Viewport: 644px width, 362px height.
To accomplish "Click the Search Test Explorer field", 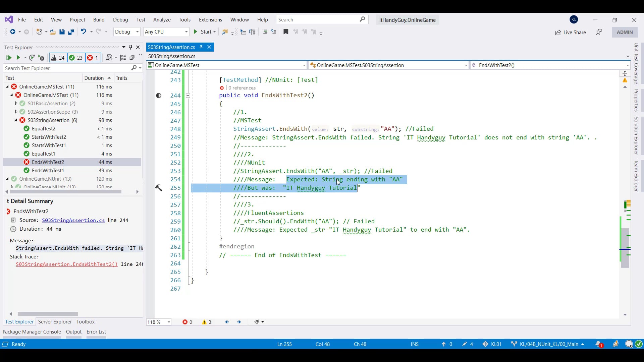I will click(67, 68).
